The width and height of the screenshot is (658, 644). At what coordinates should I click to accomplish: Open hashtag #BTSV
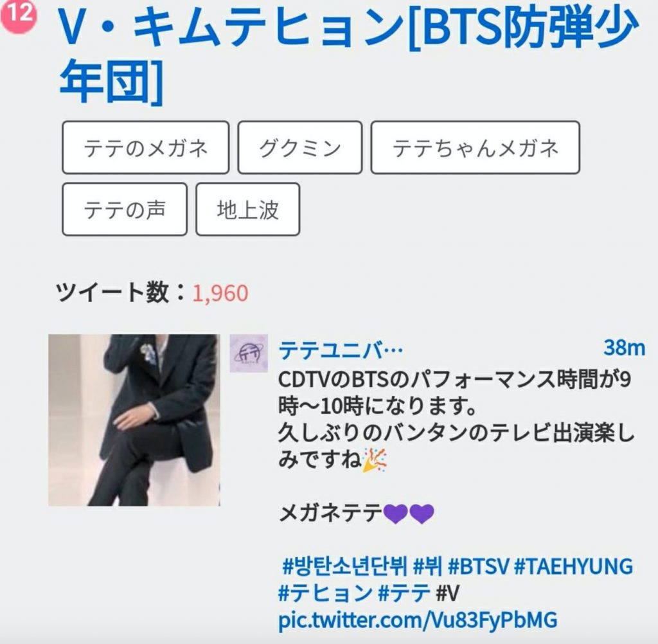click(478, 566)
